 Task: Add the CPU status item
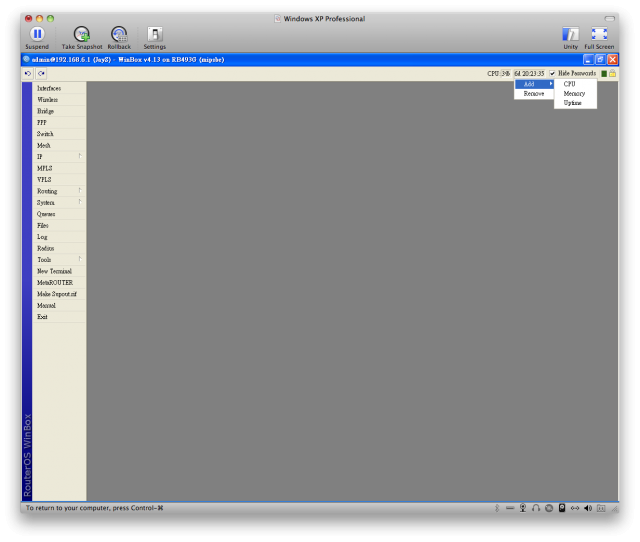coord(575,84)
